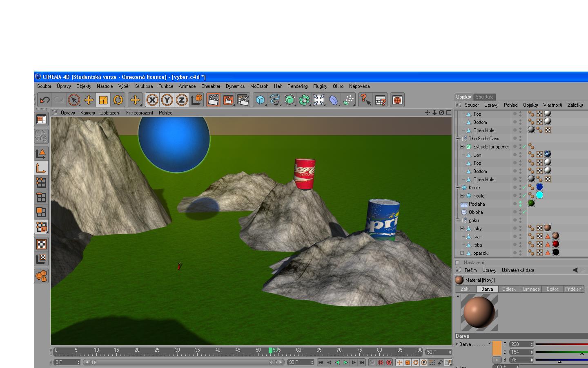Select the green Podlaha material tag
Viewport: 588px width, 368px height.
click(531, 203)
